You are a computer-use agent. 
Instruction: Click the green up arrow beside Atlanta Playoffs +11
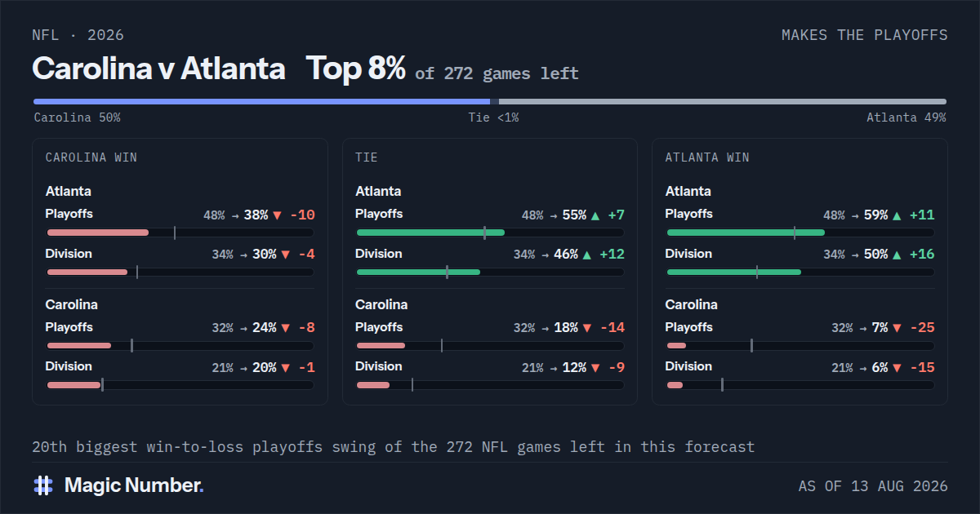[x=897, y=215]
